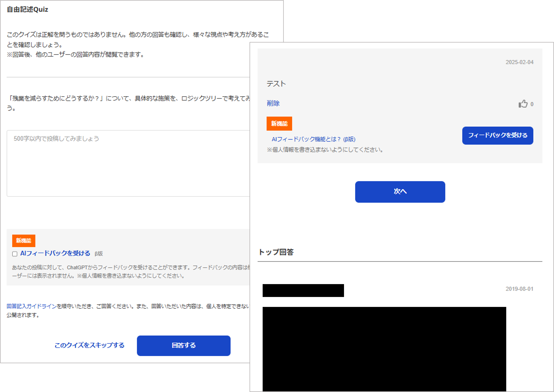Click the 自由記述Quiz heading
554x392 pixels.
(x=27, y=9)
